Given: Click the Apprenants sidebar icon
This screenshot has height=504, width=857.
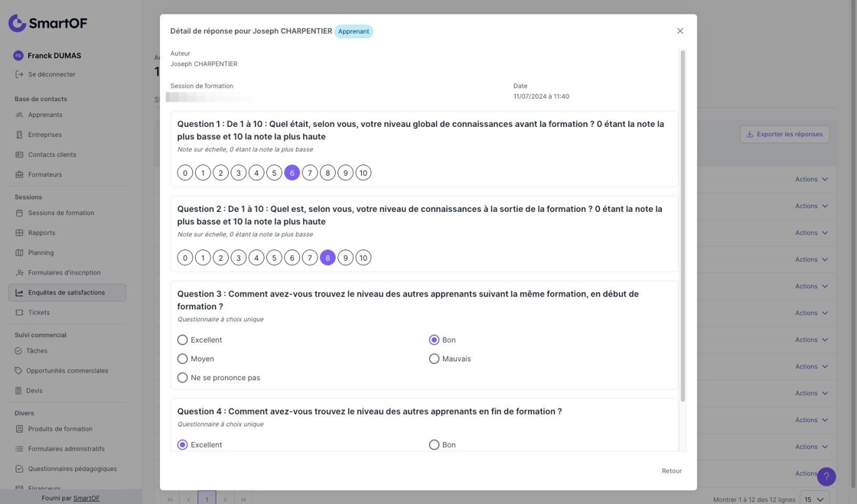Looking at the screenshot, I should click(x=19, y=115).
